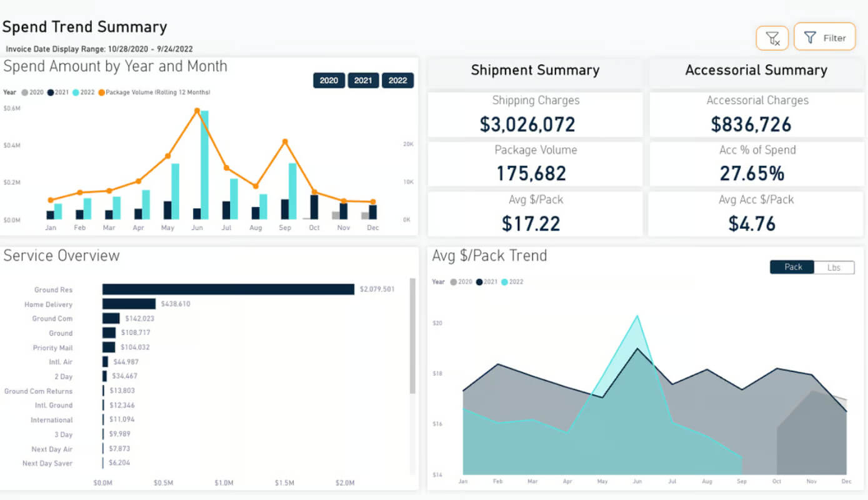Click the 3 Day service label
868x500 pixels.
coord(63,434)
